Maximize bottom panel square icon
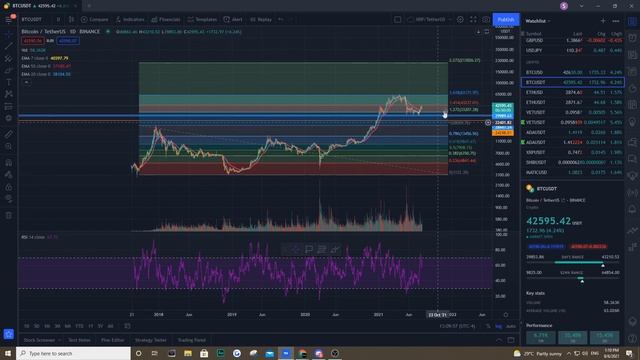Screen dimensions: 640x360 tap(511, 340)
